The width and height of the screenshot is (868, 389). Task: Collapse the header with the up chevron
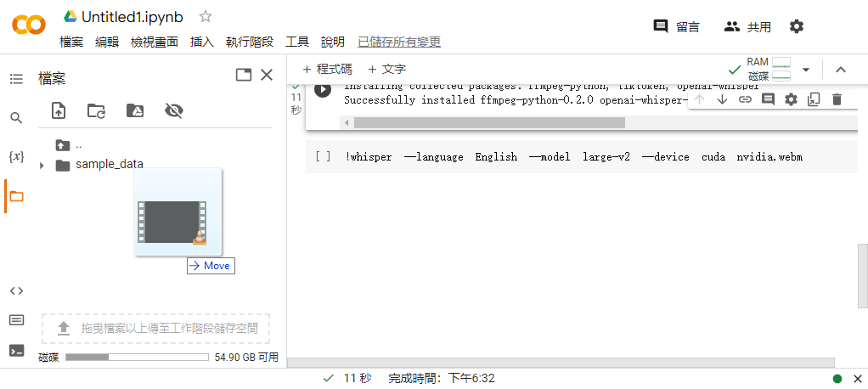point(841,70)
